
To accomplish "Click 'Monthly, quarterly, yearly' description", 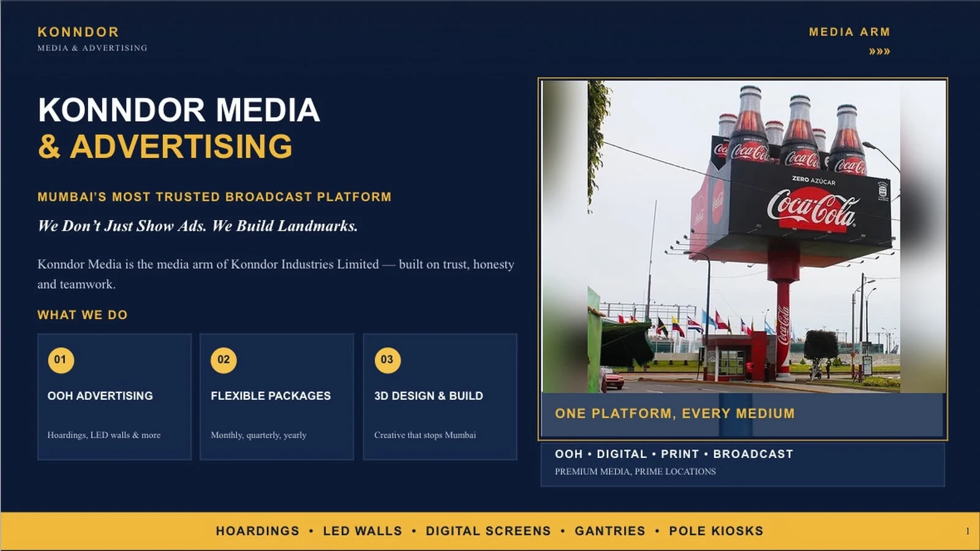I will 258,435.
